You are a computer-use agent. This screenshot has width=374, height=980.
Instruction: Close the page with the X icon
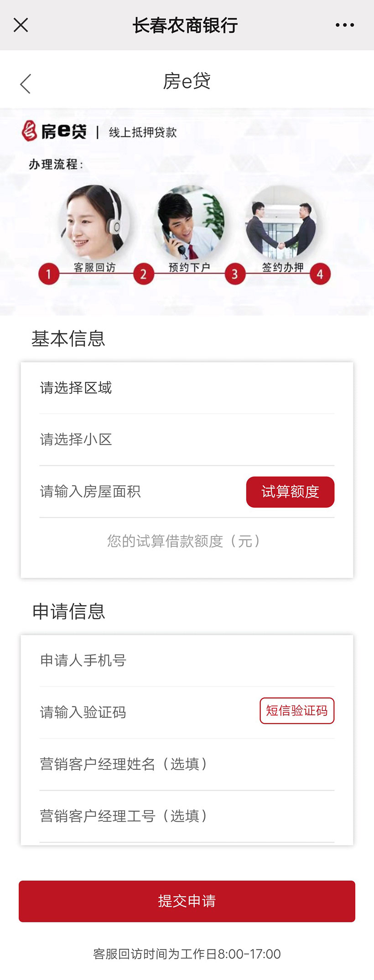(21, 25)
